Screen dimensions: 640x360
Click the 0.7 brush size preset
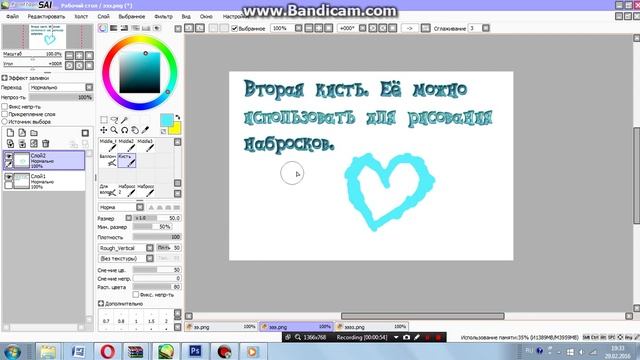(106, 321)
